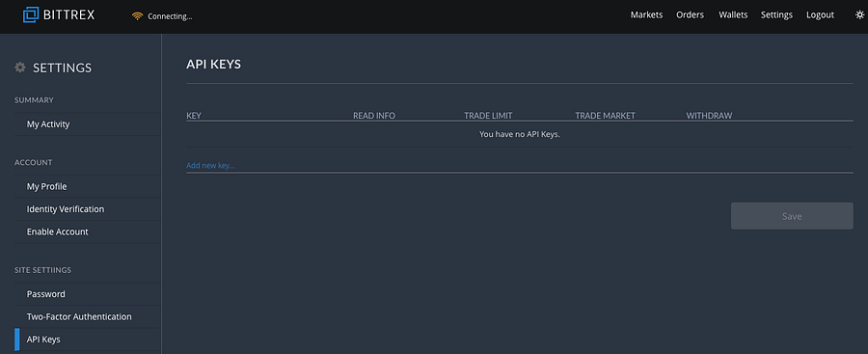This screenshot has width=868, height=354.
Task: Open the Orders page
Action: click(690, 15)
